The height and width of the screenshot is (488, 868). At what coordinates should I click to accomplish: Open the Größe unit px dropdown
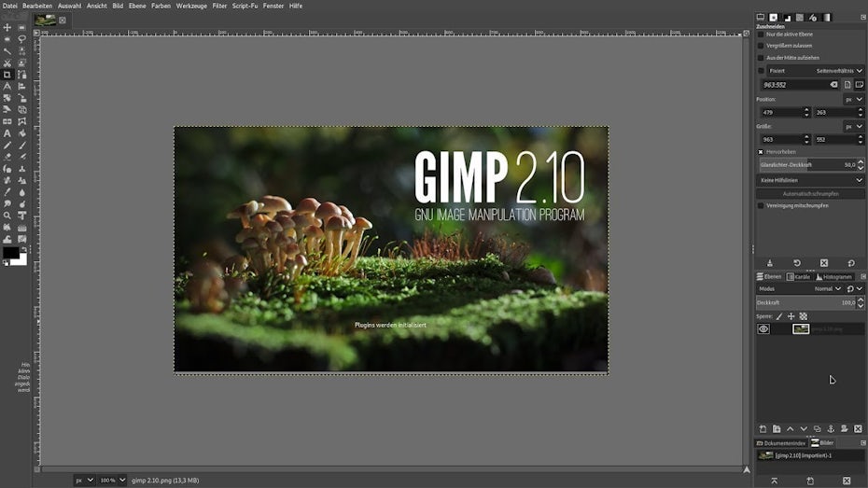pos(854,127)
